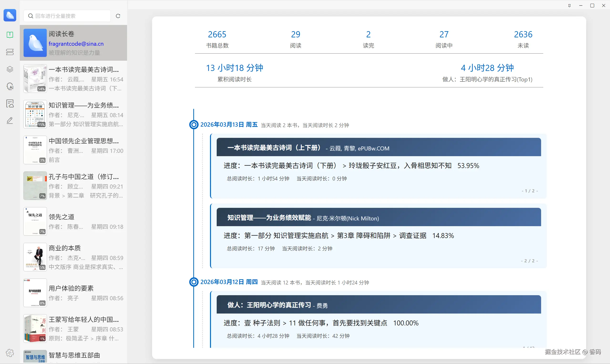Open 商业的本质 cover thumbnail
Screen dimensions: 610x364
(35, 257)
